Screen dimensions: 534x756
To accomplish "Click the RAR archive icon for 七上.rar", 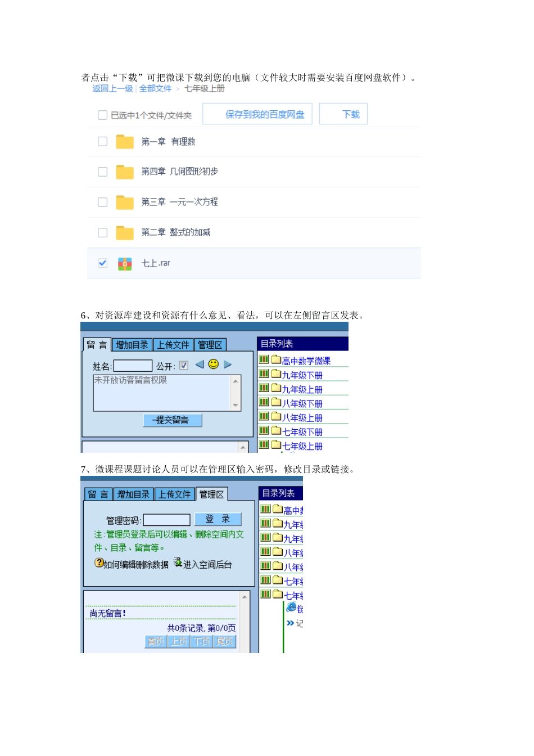I will [x=125, y=263].
